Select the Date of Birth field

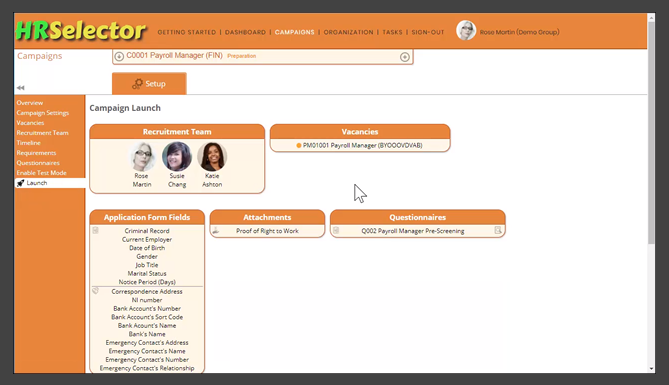click(147, 248)
